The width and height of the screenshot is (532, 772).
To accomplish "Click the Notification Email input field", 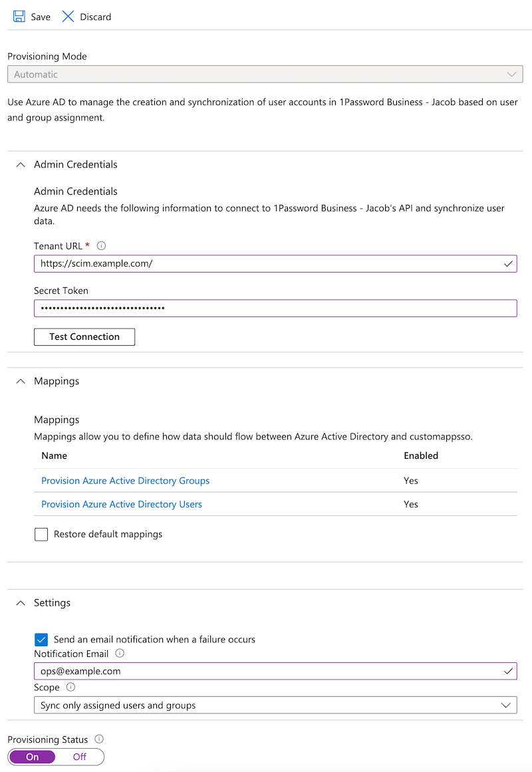I will [275, 671].
